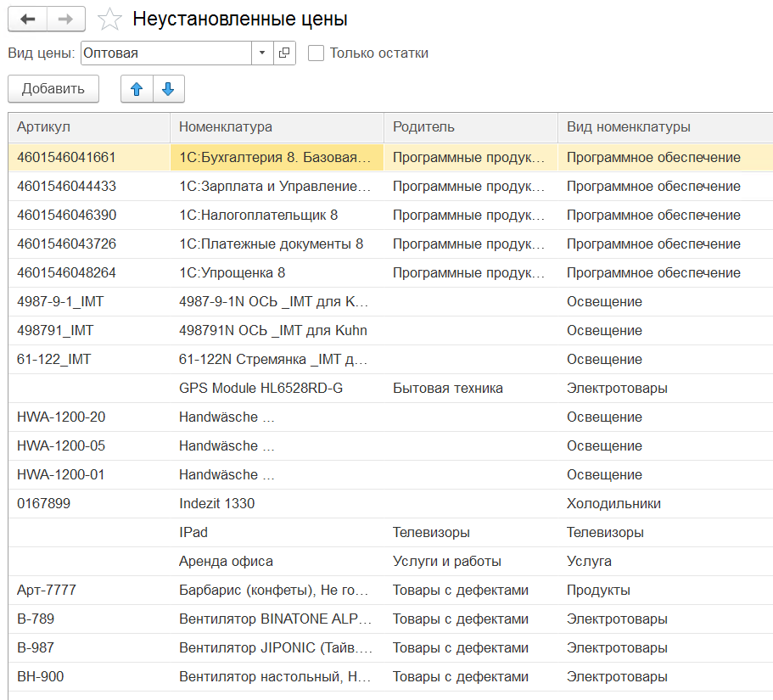Move row down with blue down arrow

pyautogui.click(x=168, y=89)
